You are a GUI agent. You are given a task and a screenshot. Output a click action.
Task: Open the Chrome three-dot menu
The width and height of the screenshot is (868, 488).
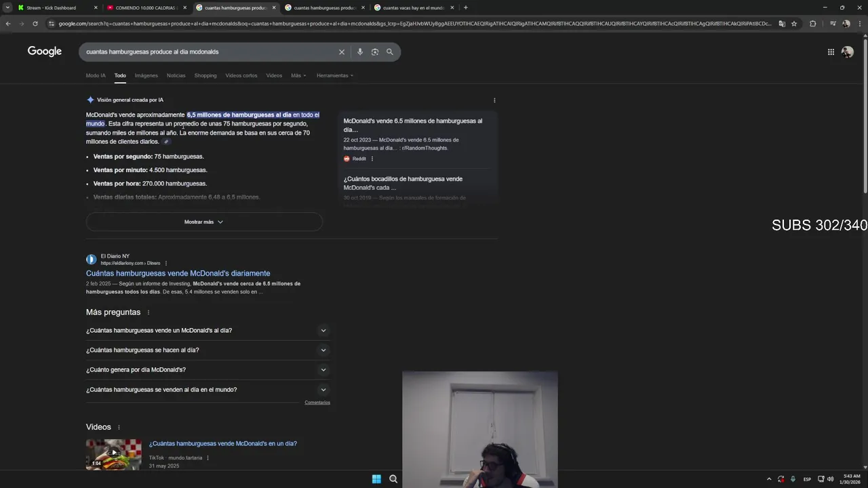(x=860, y=24)
